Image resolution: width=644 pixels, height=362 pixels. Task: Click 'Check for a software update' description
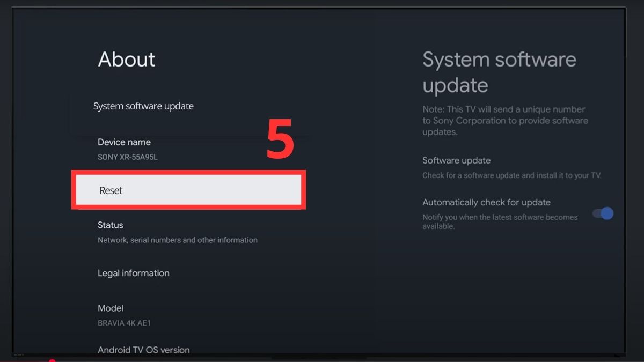pos(512,175)
